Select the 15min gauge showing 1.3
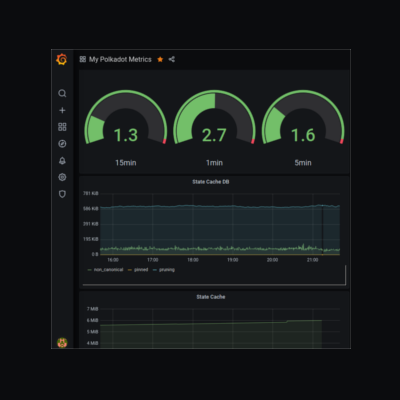This screenshot has width=400, height=400. click(x=126, y=117)
